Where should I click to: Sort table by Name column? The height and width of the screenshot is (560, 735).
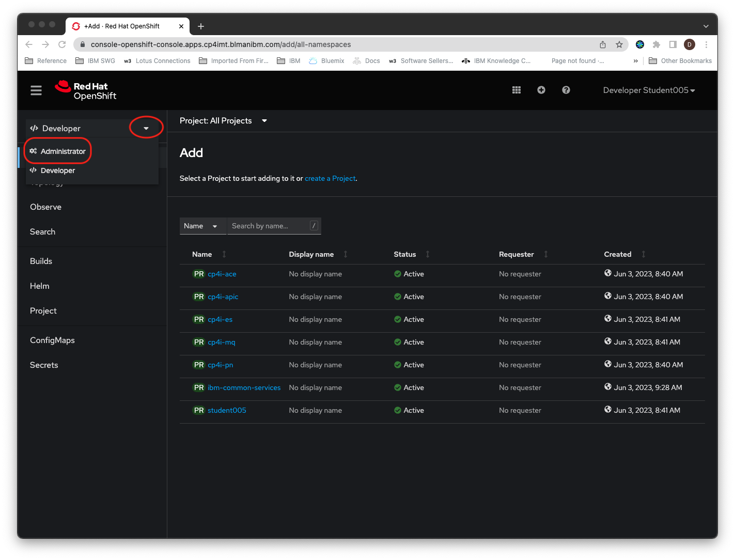point(209,254)
